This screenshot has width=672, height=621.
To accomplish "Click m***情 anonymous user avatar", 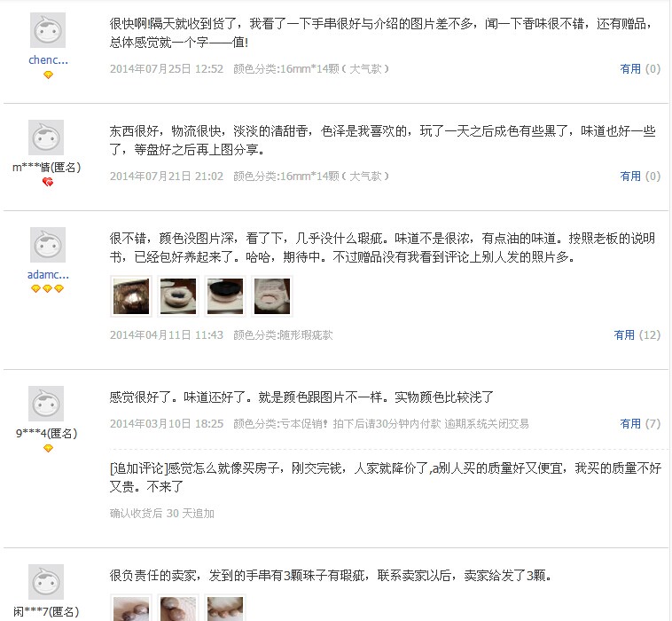I will [x=46, y=138].
